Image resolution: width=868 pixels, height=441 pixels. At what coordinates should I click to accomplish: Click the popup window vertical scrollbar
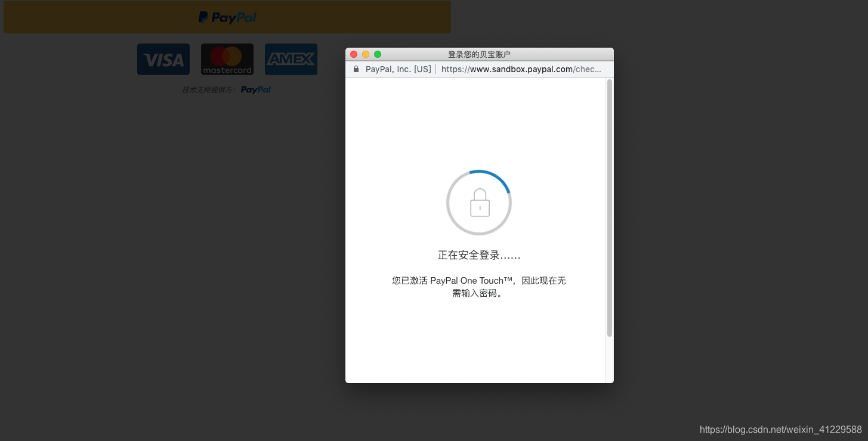pyautogui.click(x=609, y=208)
